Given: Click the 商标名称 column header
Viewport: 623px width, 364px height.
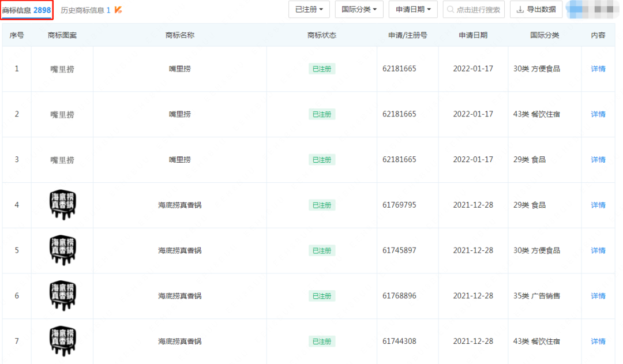Looking at the screenshot, I should (179, 35).
